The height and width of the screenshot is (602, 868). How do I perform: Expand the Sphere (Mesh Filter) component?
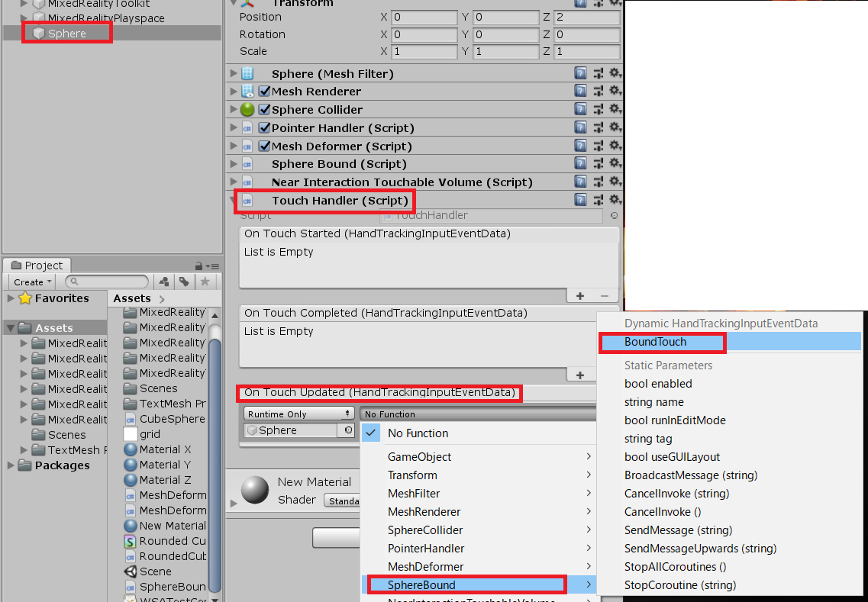[x=234, y=73]
